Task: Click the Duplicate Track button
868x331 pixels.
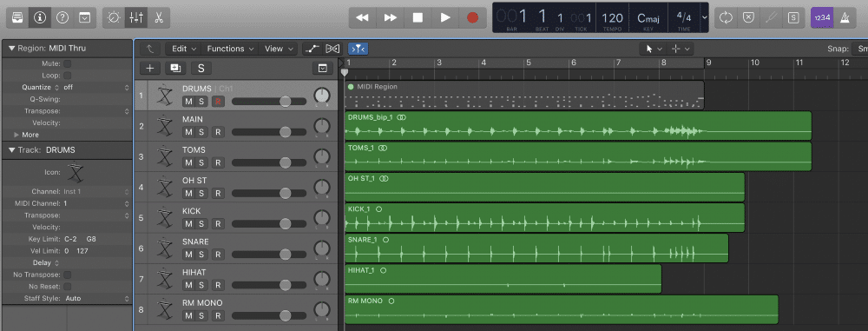Action: [175, 68]
